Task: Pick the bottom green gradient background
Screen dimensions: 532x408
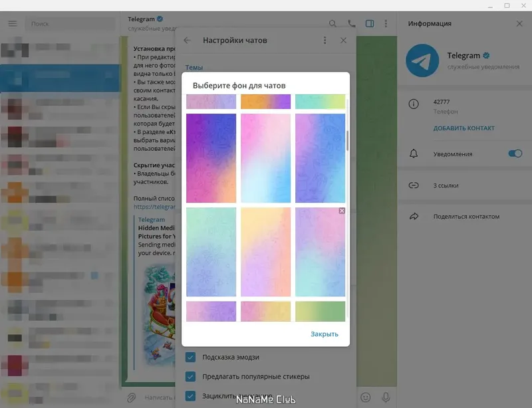Action: [x=320, y=311]
